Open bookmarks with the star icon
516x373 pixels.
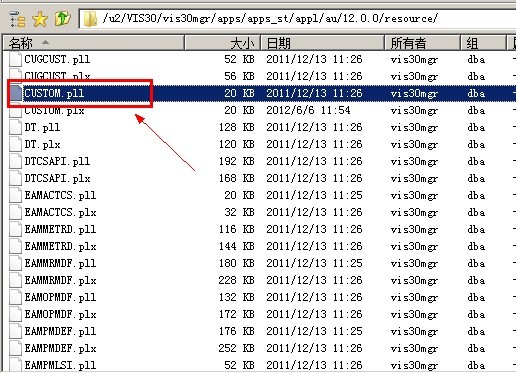40,19
